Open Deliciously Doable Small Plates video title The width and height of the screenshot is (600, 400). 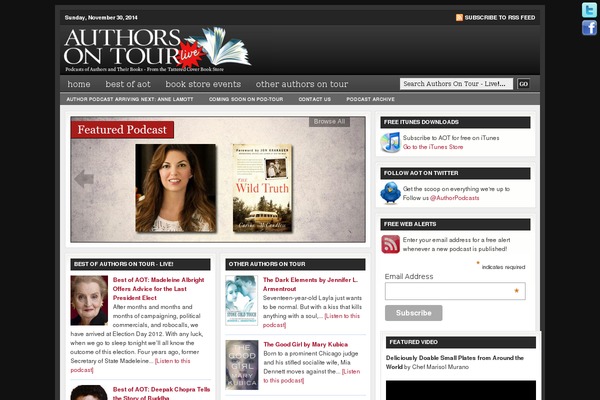click(x=455, y=362)
